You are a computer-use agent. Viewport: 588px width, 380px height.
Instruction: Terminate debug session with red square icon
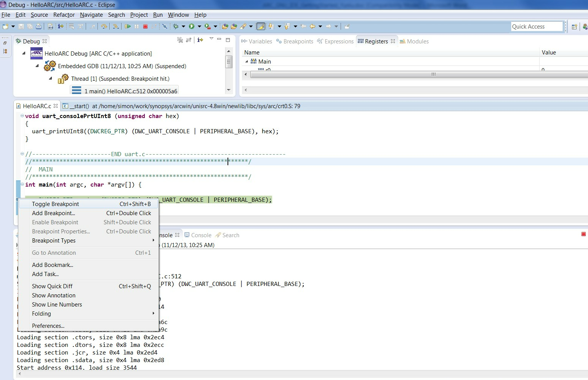[x=145, y=26]
